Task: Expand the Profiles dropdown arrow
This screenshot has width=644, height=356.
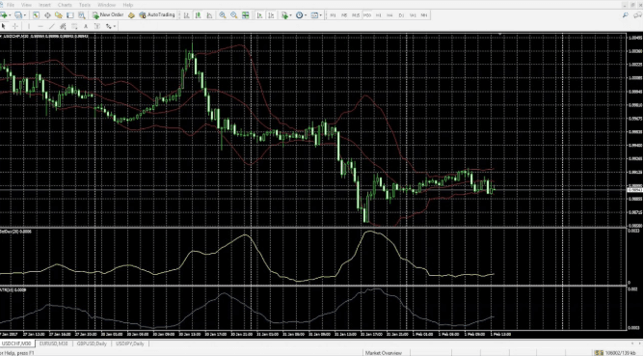Action: (x=25, y=15)
